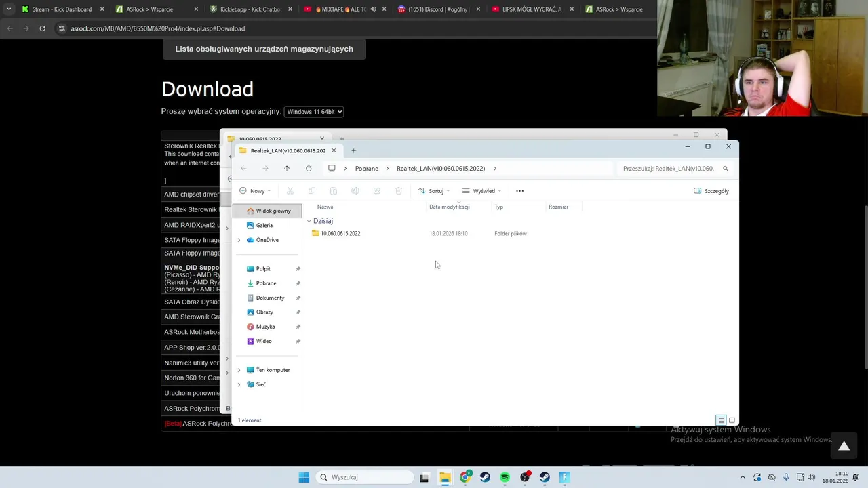Click the browser address bar URL

click(157, 28)
